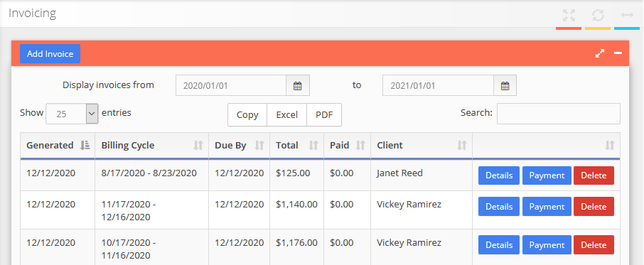The width and height of the screenshot is (644, 265).
Task: Click the horizontal arrows icon in header
Action: (x=627, y=15)
